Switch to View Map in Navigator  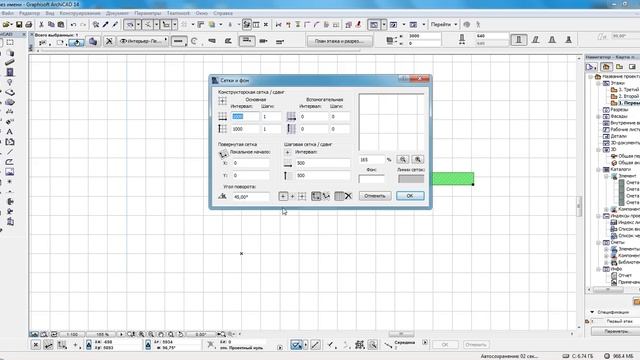point(619,67)
